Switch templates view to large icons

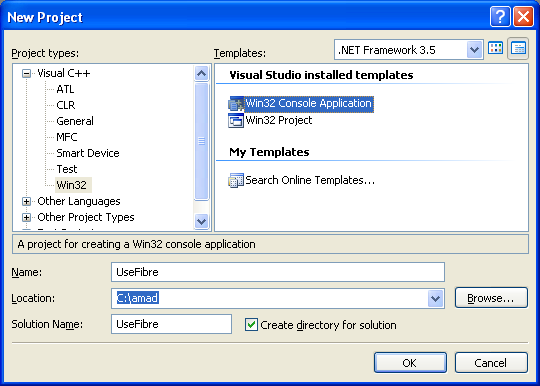pyautogui.click(x=496, y=49)
